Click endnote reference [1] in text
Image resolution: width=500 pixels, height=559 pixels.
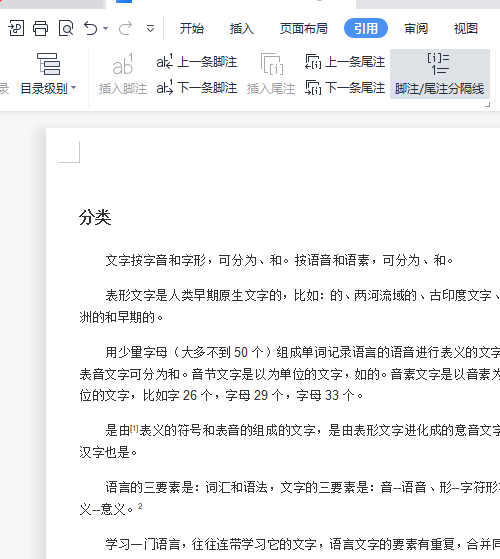(134, 428)
